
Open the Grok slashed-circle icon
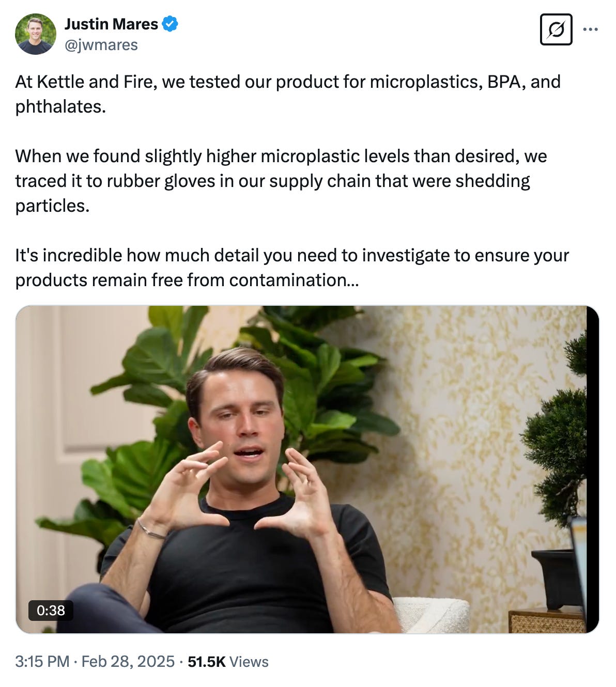[556, 29]
